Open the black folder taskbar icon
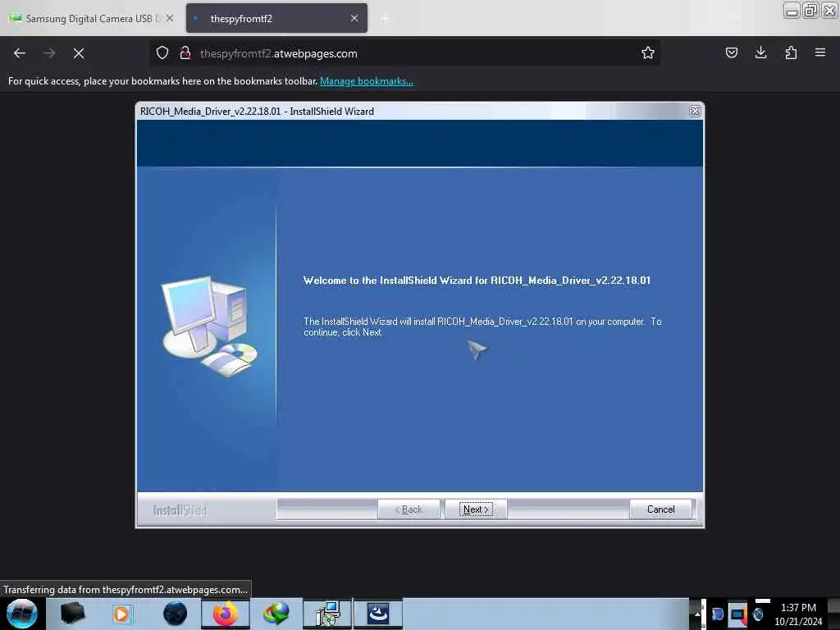Viewport: 840px width, 630px height. [x=72, y=614]
